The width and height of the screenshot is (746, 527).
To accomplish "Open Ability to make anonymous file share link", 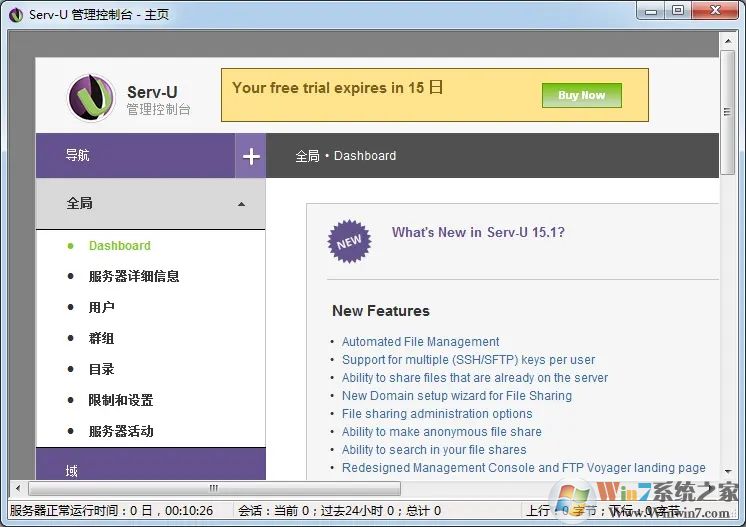I will click(x=442, y=432).
